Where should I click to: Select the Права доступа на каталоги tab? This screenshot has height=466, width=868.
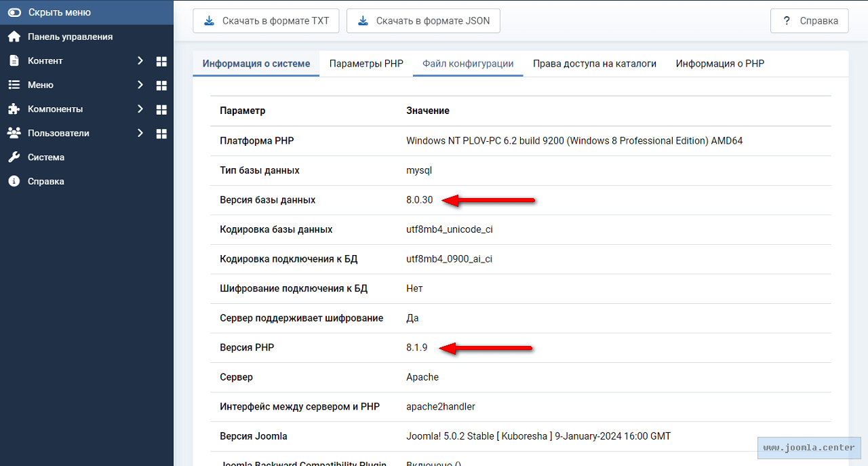(x=595, y=64)
